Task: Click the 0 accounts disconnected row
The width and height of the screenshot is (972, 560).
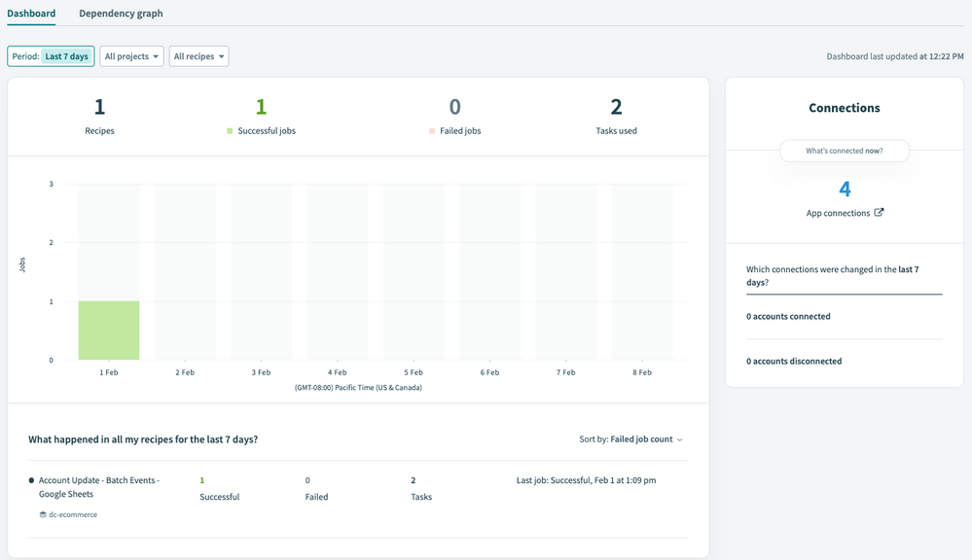Action: 794,362
